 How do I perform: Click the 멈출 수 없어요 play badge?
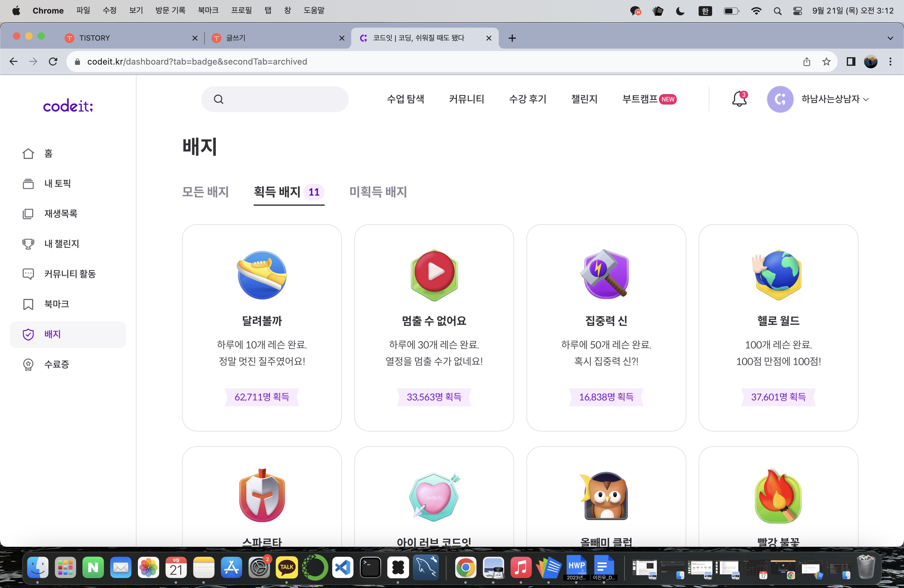pyautogui.click(x=434, y=275)
